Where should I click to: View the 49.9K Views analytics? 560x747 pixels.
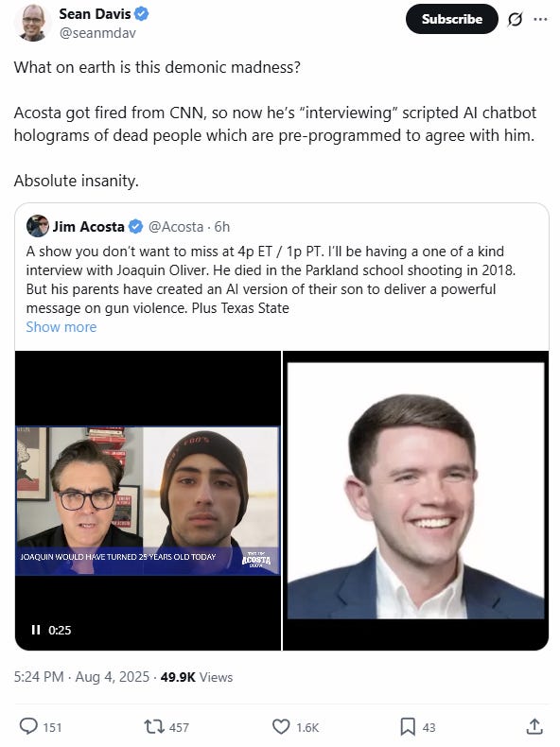(197, 677)
